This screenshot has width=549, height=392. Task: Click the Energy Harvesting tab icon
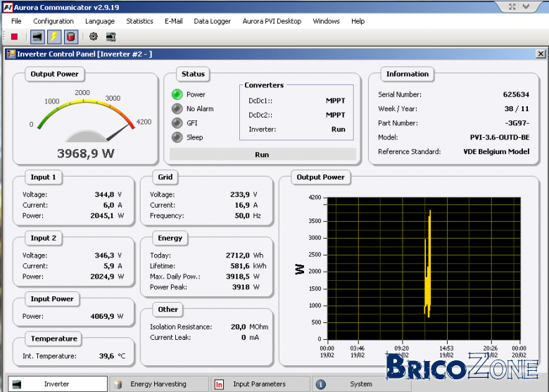coord(118,384)
